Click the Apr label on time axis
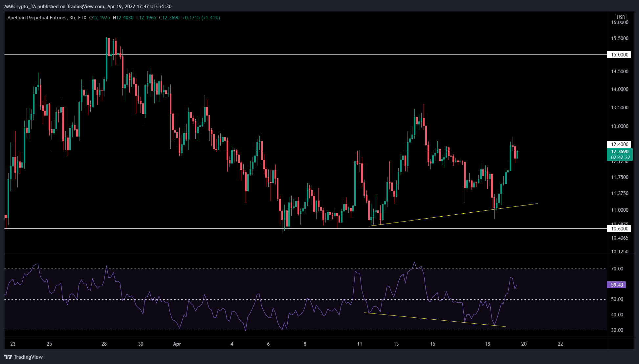The image size is (639, 364). point(177,344)
